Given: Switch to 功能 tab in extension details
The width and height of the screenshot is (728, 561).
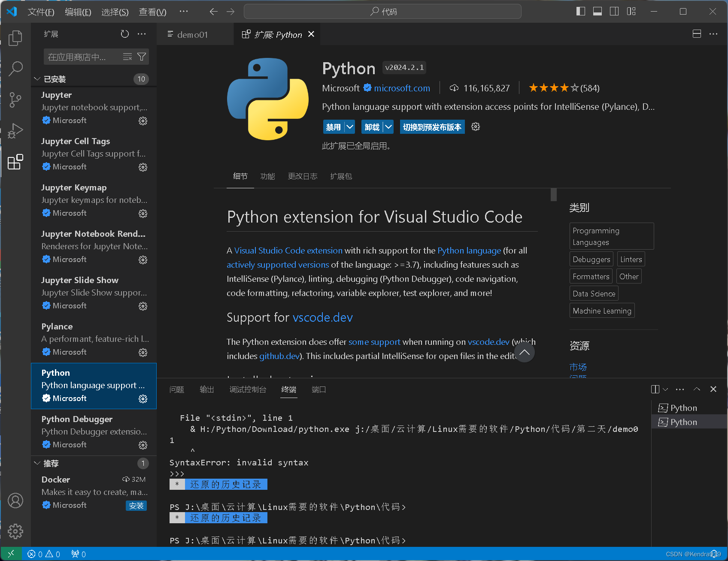Looking at the screenshot, I should click(268, 176).
